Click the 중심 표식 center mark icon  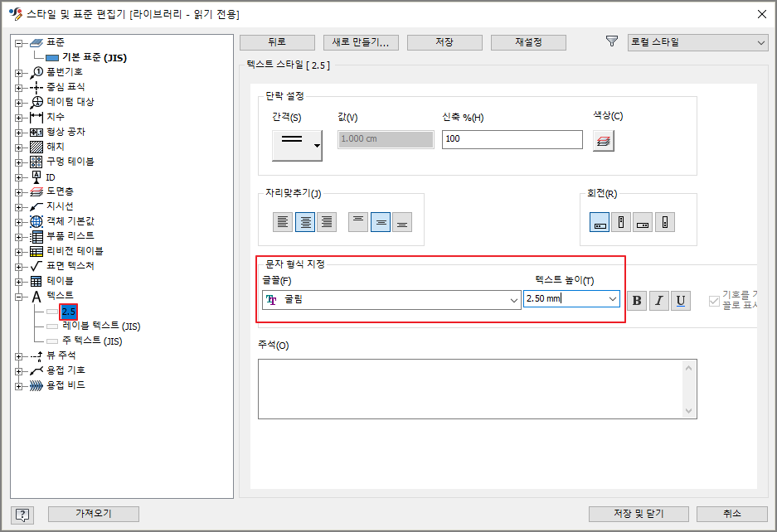point(36,88)
